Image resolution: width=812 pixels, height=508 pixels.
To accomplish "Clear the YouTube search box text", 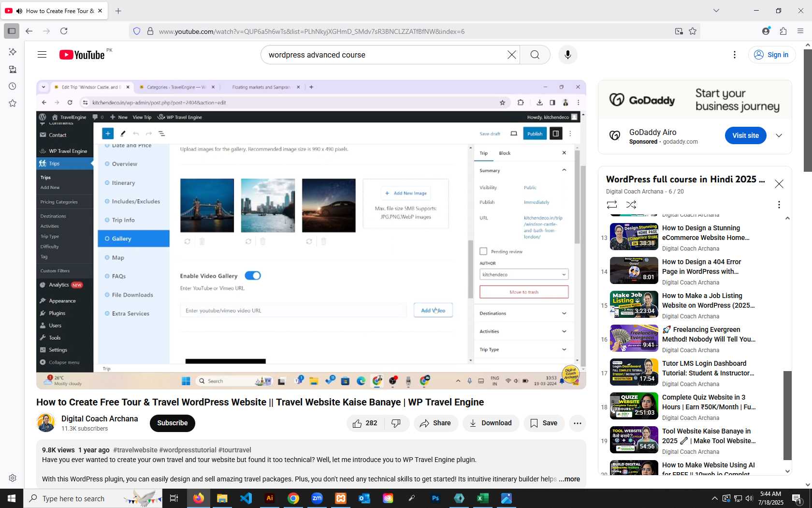I will pyautogui.click(x=511, y=55).
